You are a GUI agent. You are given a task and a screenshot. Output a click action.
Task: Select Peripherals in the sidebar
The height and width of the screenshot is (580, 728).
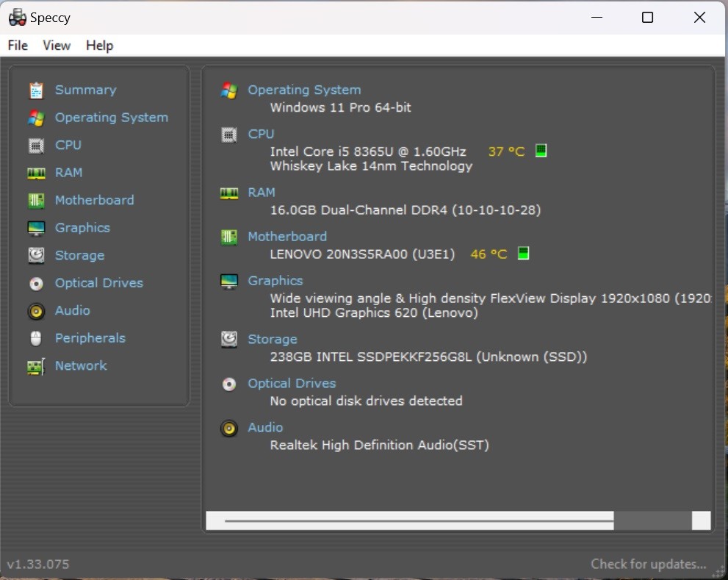click(90, 338)
